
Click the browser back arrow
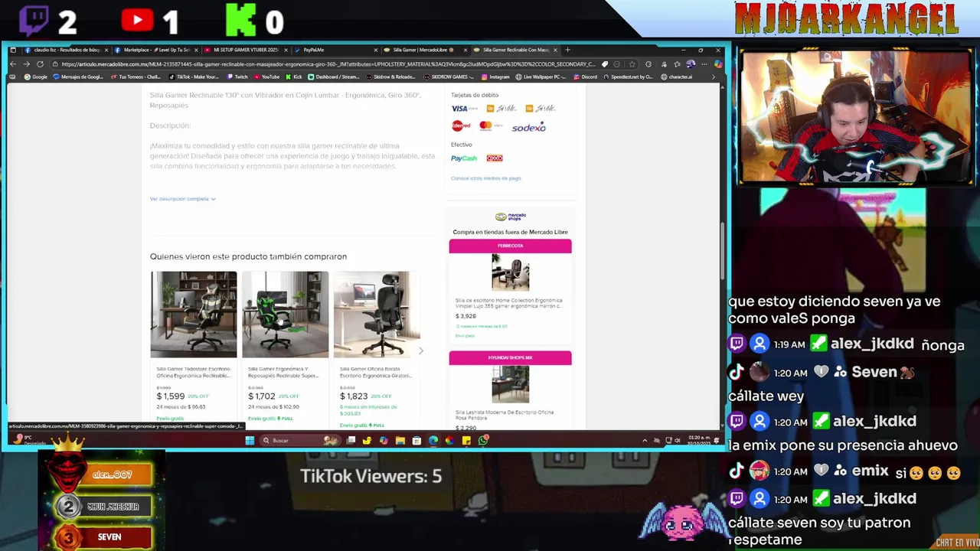coord(13,64)
